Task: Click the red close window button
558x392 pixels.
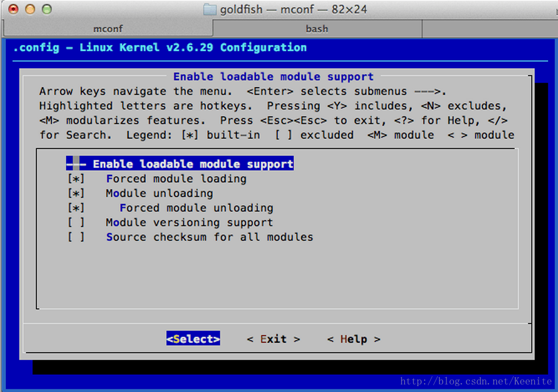Action: click(x=14, y=9)
